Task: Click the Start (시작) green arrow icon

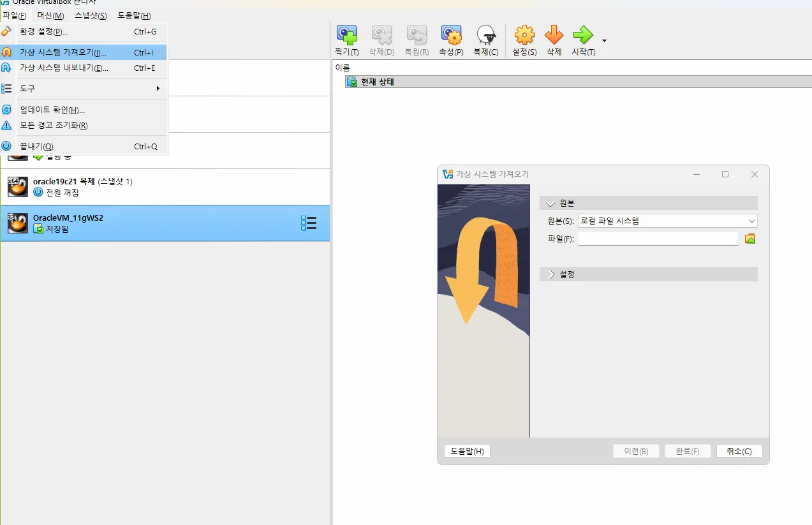Action: click(x=583, y=35)
